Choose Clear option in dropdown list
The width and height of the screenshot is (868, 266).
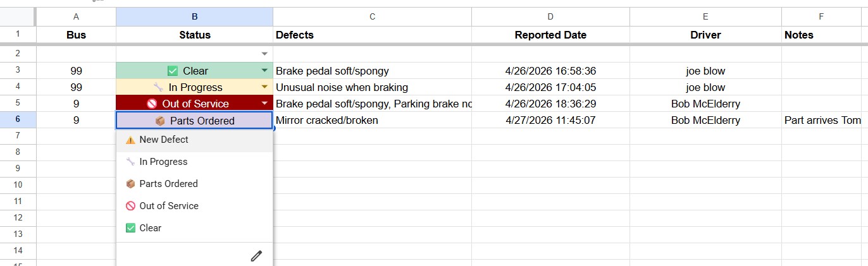(194, 228)
